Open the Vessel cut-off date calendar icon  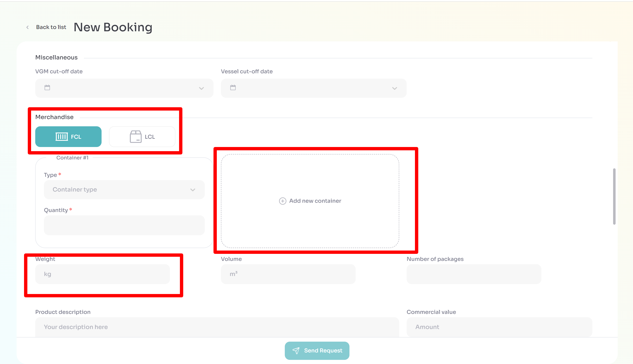pos(233,88)
